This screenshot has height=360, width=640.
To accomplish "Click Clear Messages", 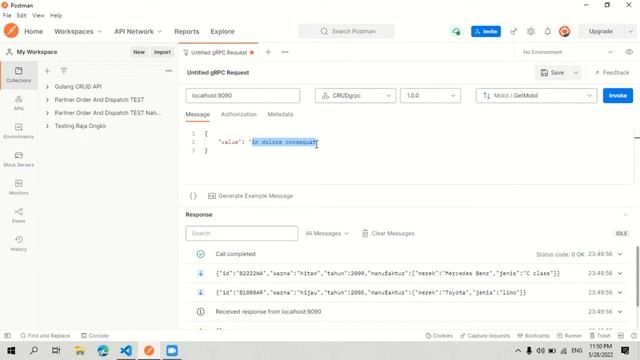I will [x=388, y=233].
